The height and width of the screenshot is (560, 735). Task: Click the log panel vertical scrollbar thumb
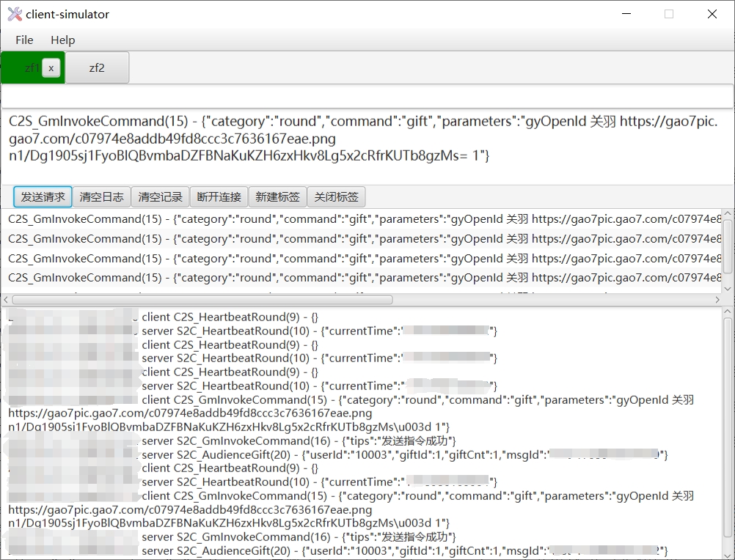point(728,428)
